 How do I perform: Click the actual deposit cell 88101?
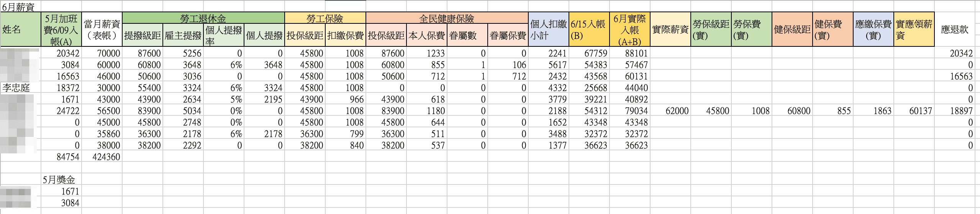pos(630,53)
